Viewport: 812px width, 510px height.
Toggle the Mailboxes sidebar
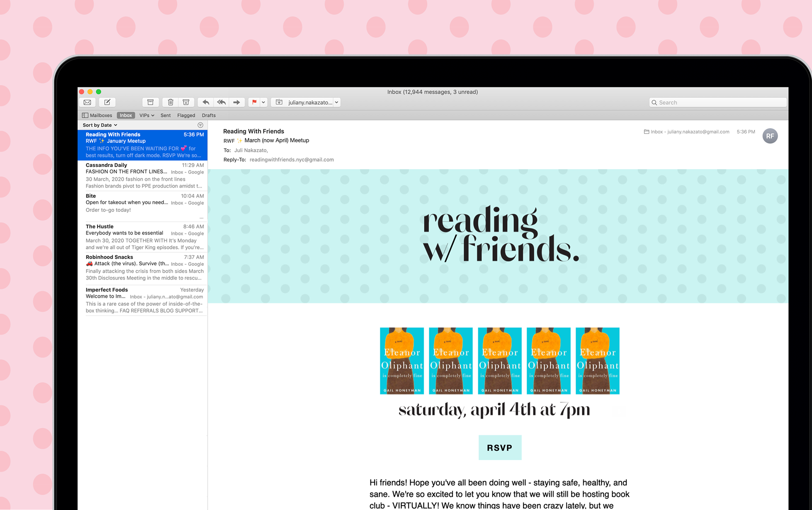click(x=97, y=115)
